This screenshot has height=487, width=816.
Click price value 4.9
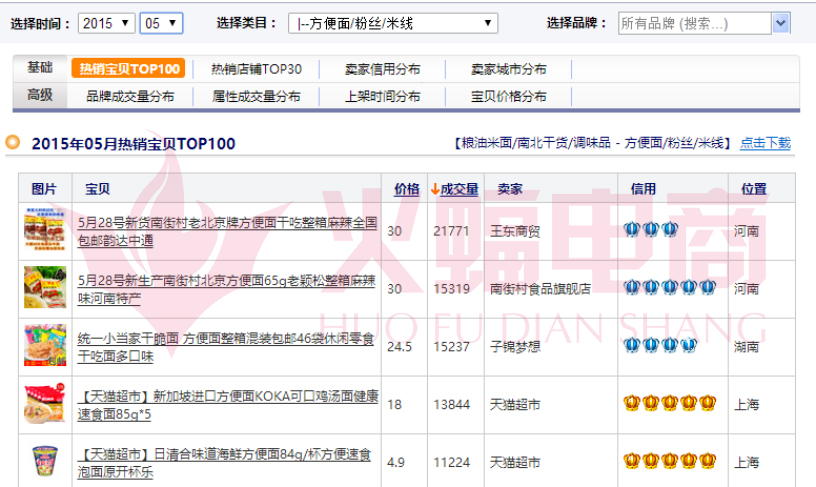click(x=396, y=462)
